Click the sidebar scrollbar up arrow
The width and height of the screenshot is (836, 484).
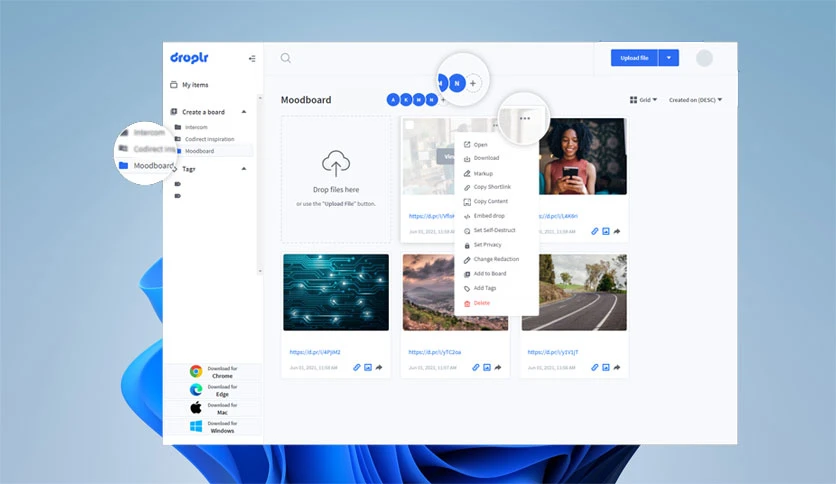(260, 98)
